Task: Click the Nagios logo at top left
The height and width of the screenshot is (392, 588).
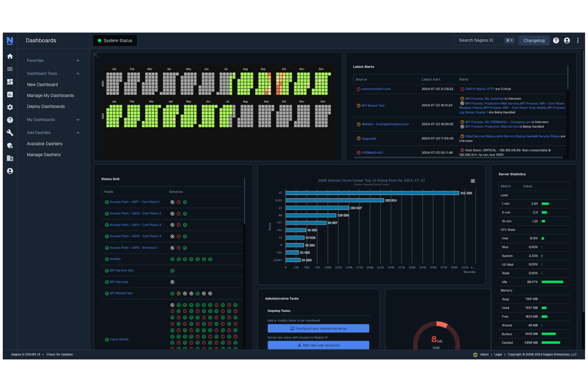Action: 10,41
